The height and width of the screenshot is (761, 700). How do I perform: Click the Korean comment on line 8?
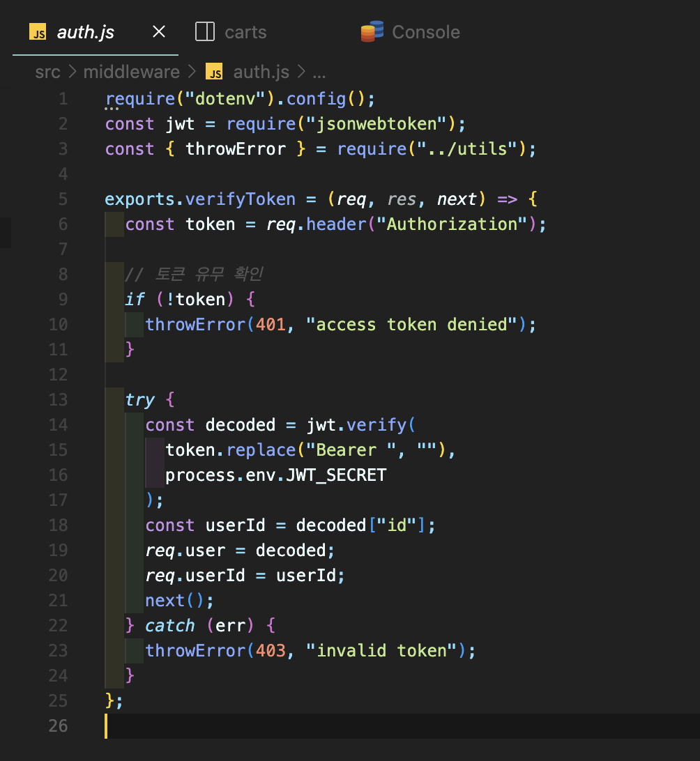click(195, 274)
